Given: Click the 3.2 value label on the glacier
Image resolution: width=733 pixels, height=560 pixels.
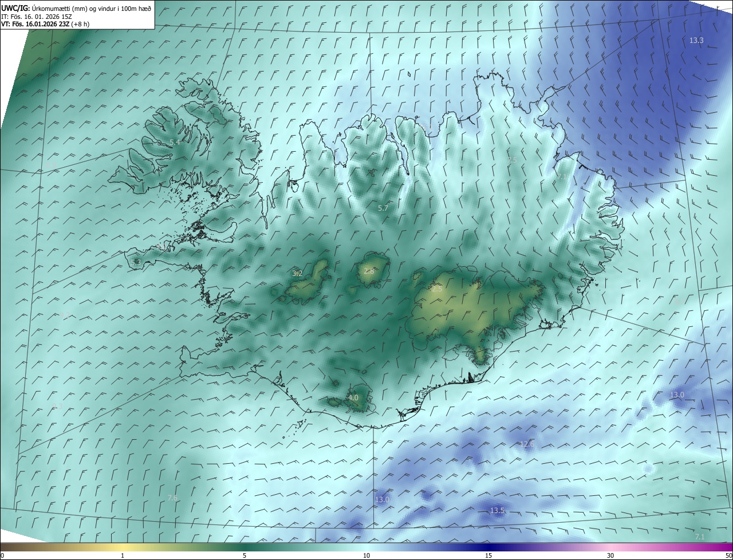Looking at the screenshot, I should (297, 273).
